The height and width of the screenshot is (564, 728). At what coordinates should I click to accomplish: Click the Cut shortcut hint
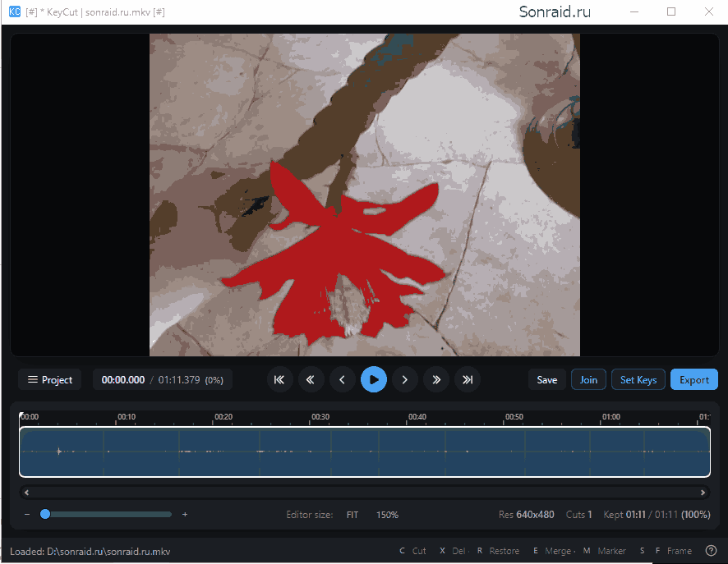(x=412, y=551)
